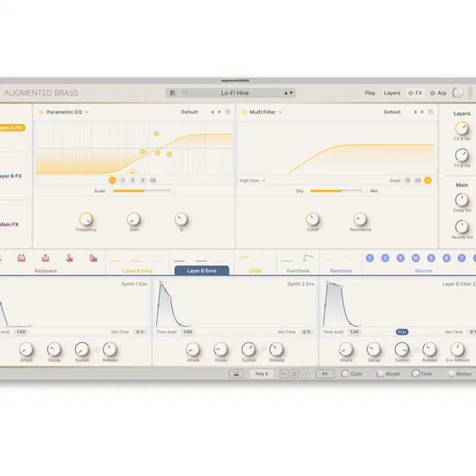Open the Parametric EQ effect type dropdown
Image resolution: width=476 pixels, height=476 pixels.
[x=67, y=112]
